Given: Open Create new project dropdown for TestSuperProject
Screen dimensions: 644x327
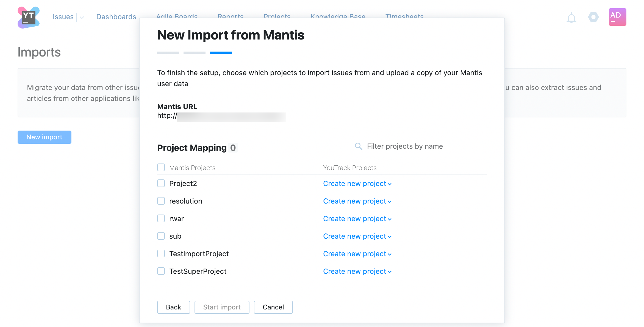Looking at the screenshot, I should [x=357, y=271].
